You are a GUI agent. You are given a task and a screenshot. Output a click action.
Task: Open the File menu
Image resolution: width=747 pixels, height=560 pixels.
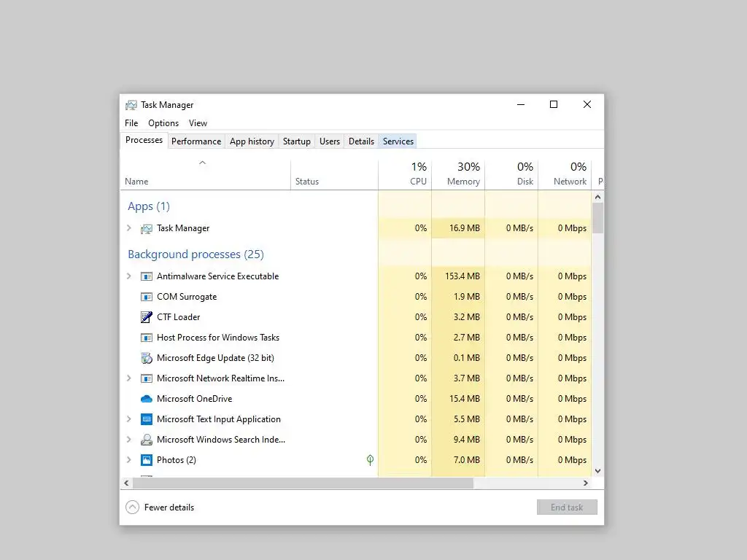[131, 122]
